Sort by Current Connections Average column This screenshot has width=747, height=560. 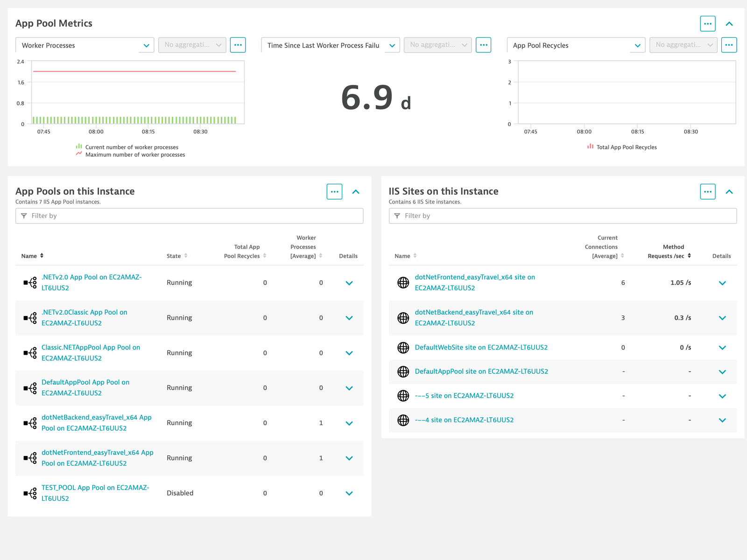pos(604,247)
